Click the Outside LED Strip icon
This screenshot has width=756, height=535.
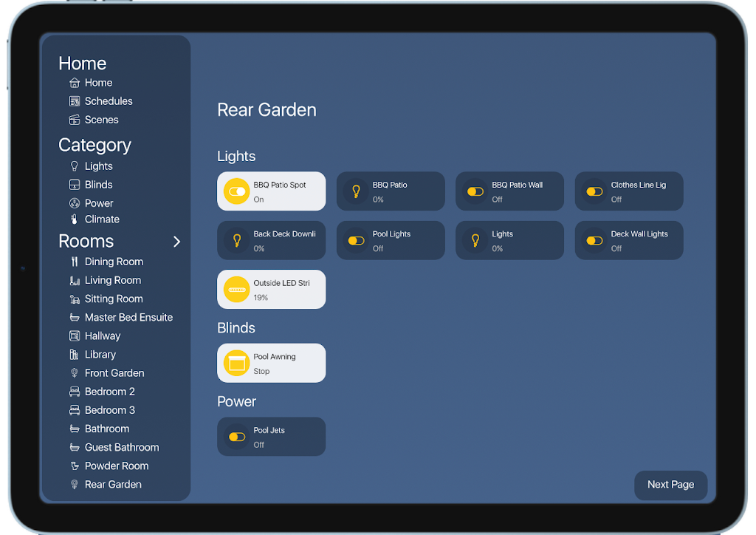[237, 290]
